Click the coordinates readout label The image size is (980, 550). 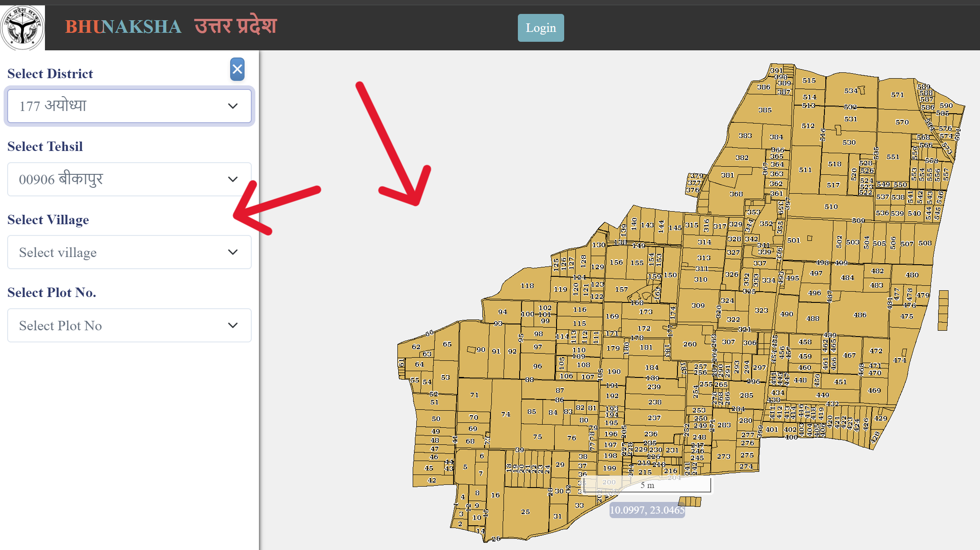click(647, 510)
